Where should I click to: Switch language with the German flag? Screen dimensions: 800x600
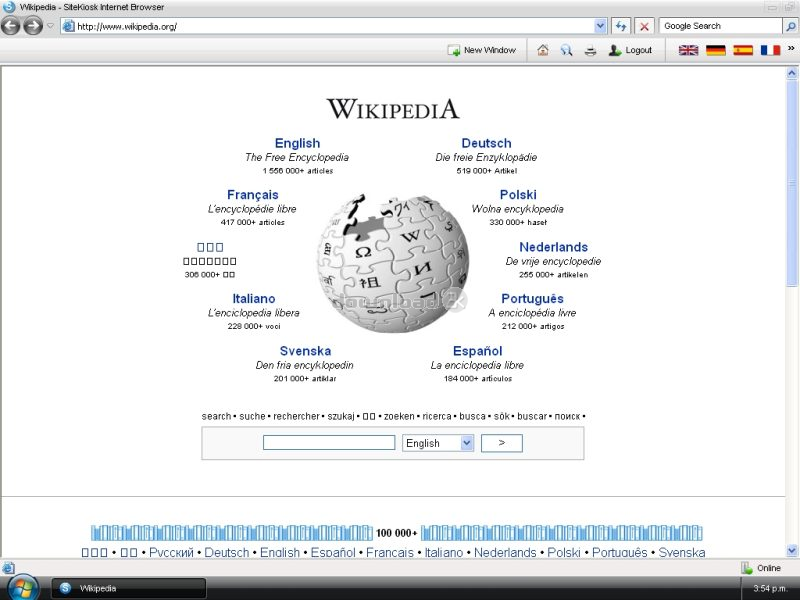(716, 50)
